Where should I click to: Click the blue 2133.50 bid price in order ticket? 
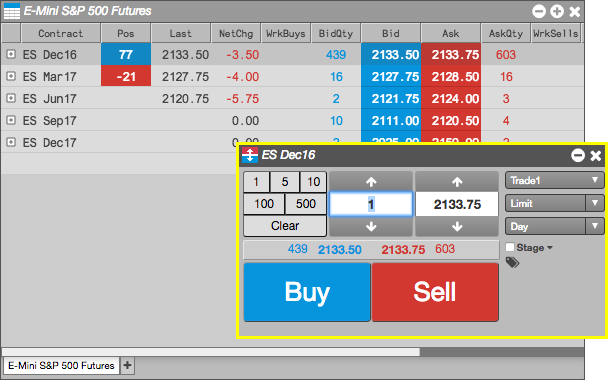click(x=340, y=249)
